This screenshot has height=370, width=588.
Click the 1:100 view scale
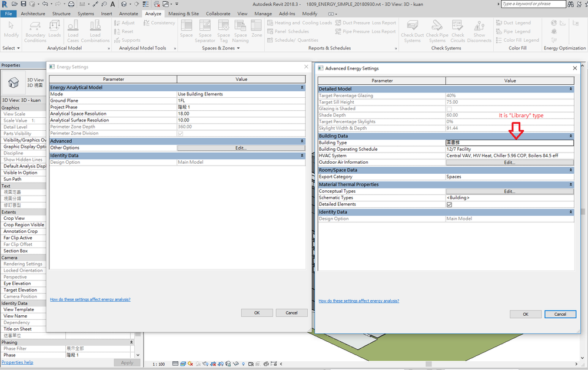pos(159,364)
